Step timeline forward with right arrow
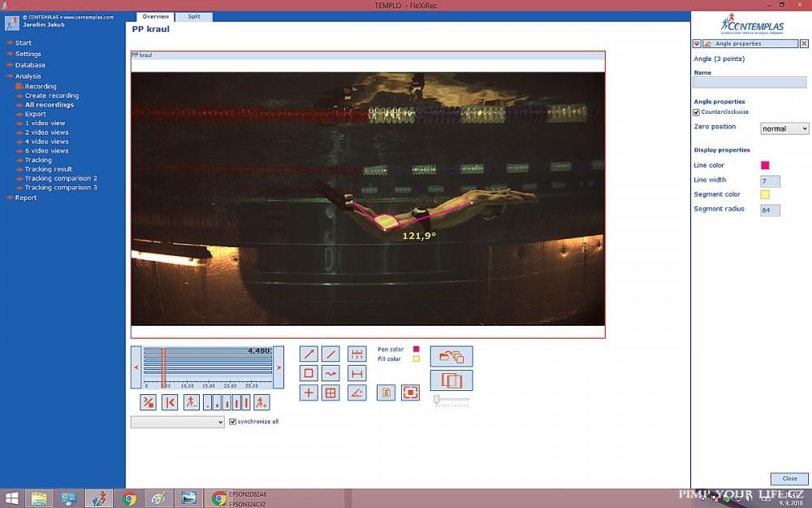Screen dimensions: 812x508 coord(279,367)
